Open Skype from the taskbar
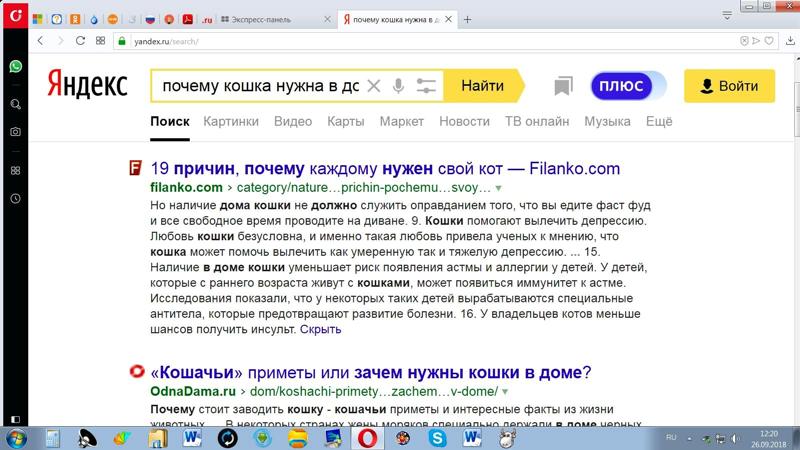This screenshot has height=450, width=800. tap(437, 438)
